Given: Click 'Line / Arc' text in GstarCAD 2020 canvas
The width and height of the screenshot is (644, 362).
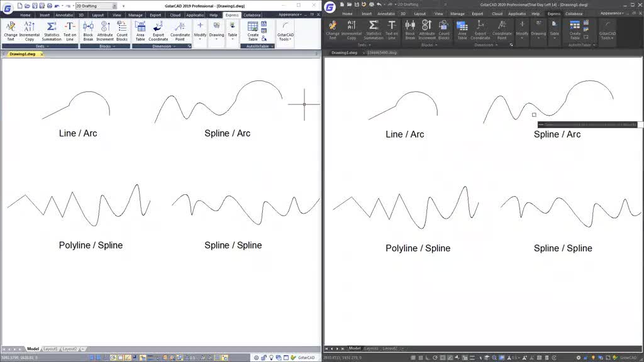Looking at the screenshot, I should [x=404, y=134].
